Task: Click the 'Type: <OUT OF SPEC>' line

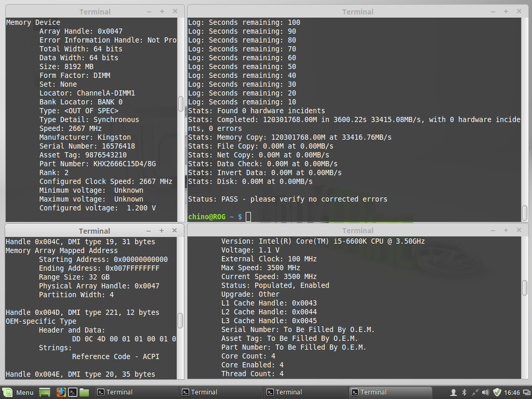Action: coord(79,111)
